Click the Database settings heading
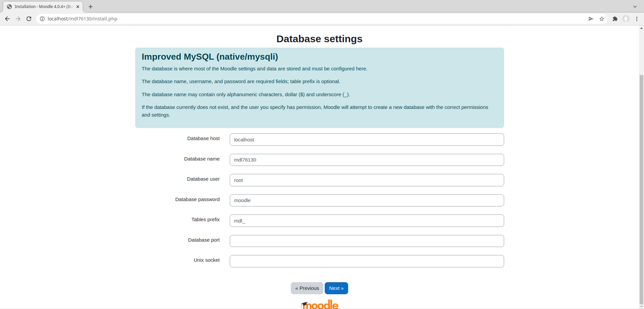644x309 pixels. tap(319, 39)
